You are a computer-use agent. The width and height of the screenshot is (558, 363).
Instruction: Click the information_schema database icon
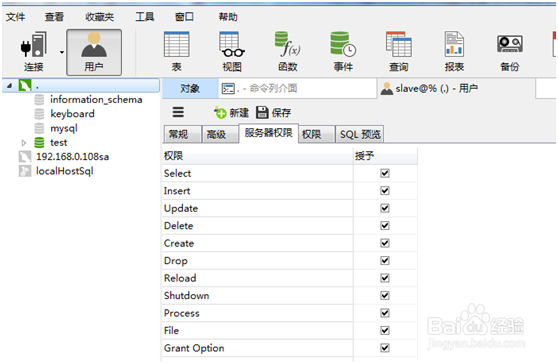(40, 100)
